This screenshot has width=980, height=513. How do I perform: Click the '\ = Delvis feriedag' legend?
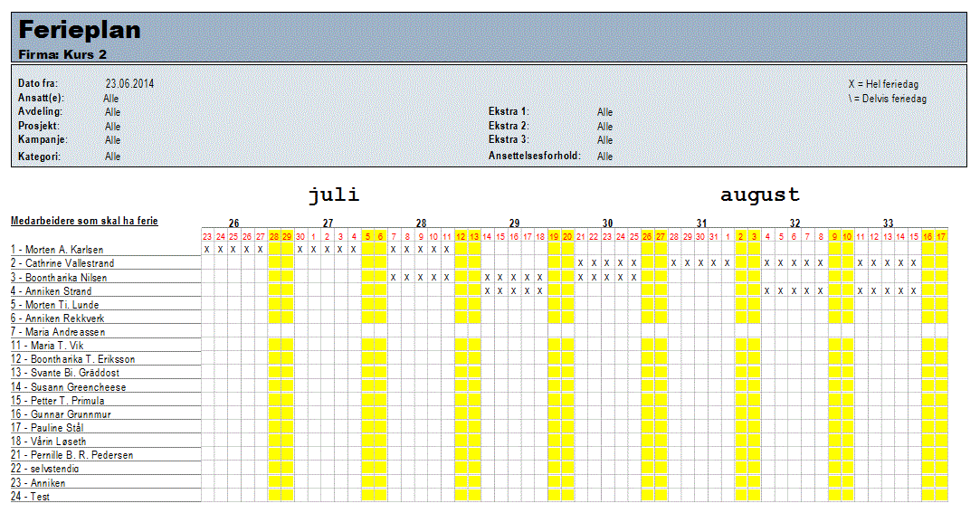888,98
